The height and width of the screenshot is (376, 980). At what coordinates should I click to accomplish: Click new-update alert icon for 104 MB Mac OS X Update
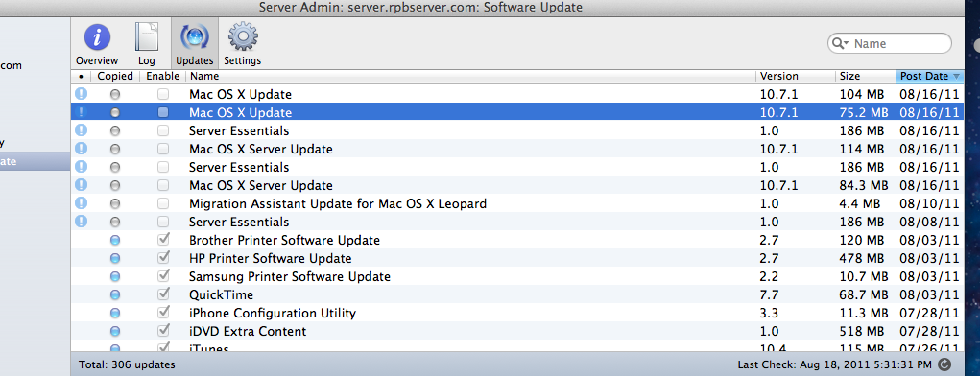(x=82, y=94)
